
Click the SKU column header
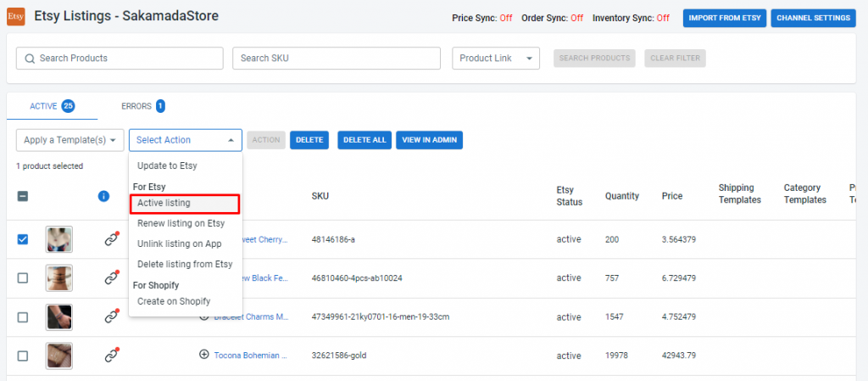tap(320, 196)
